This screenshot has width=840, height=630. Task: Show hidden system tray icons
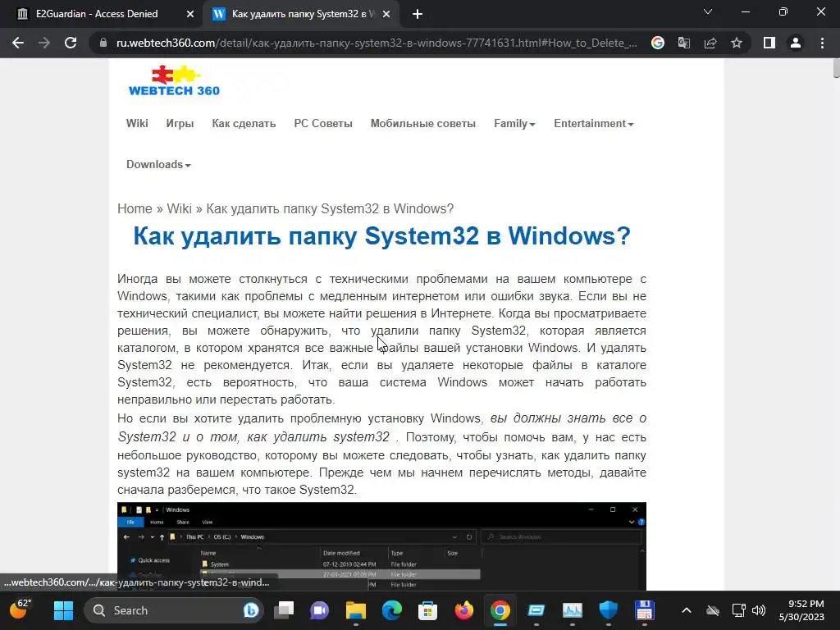click(x=687, y=610)
